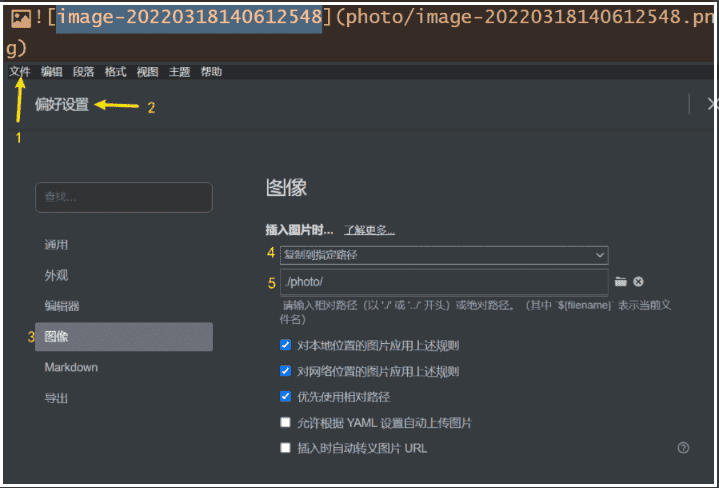The height and width of the screenshot is (488, 719).
Task: Click the ./photo/ path input field
Action: pos(443,282)
